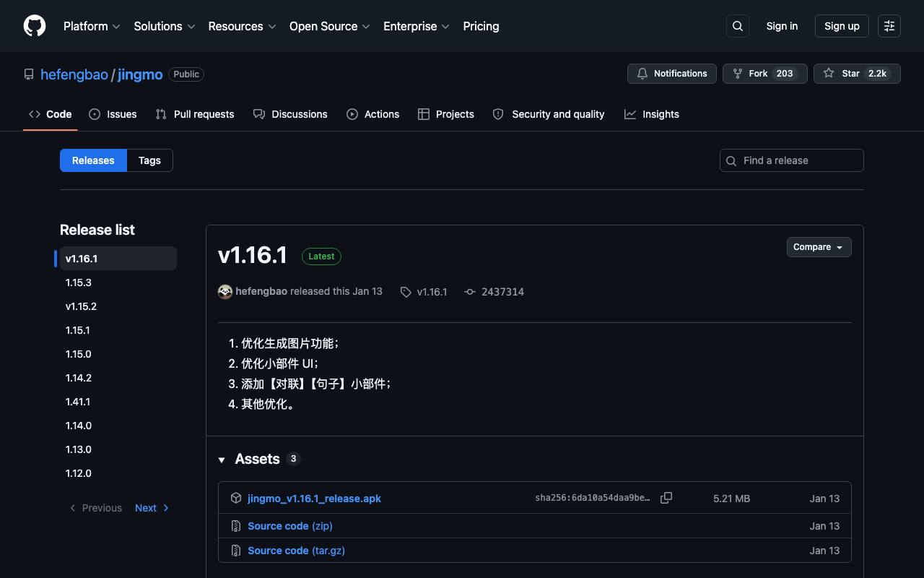Select release 1.15.3 in the list
The width and height of the screenshot is (924, 578).
click(118, 282)
